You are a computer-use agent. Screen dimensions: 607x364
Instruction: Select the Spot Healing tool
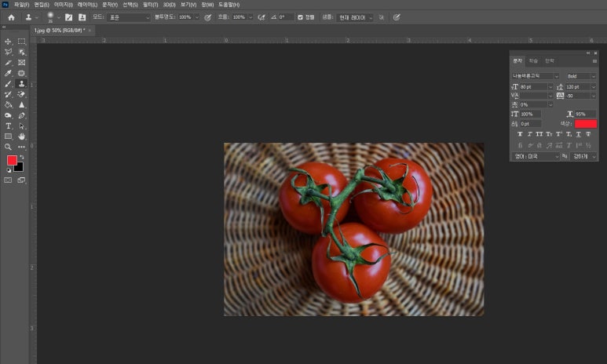[22, 73]
